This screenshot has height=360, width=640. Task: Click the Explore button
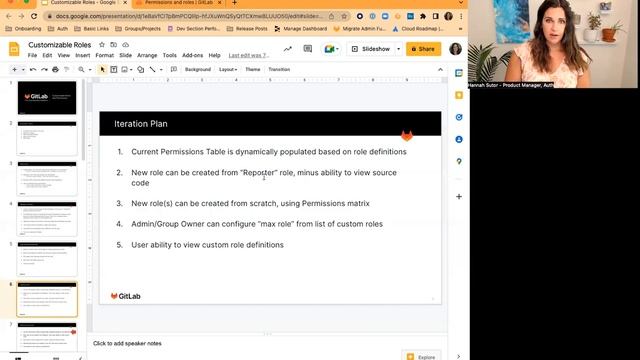pyautogui.click(x=421, y=356)
